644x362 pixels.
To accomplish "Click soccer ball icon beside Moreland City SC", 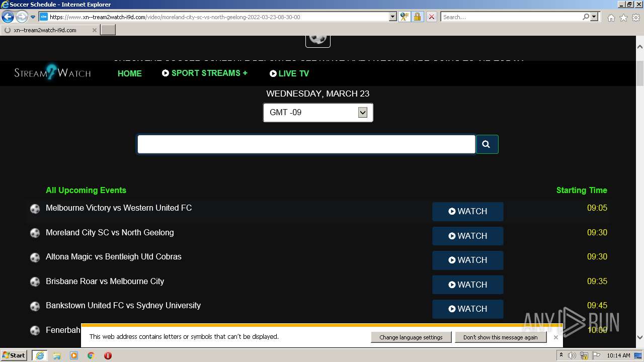I will [35, 233].
